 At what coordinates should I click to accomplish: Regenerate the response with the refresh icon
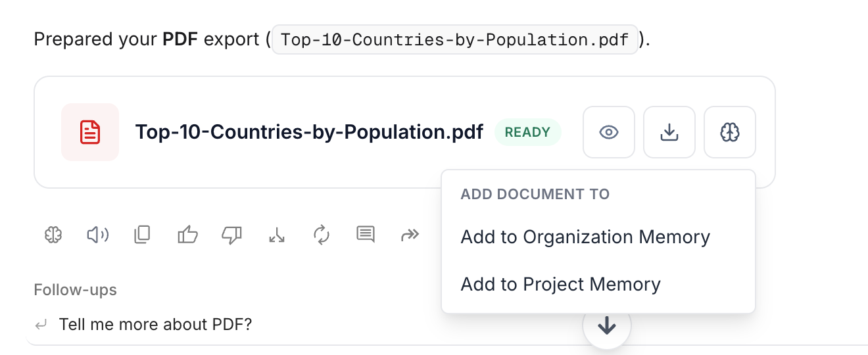point(321,234)
